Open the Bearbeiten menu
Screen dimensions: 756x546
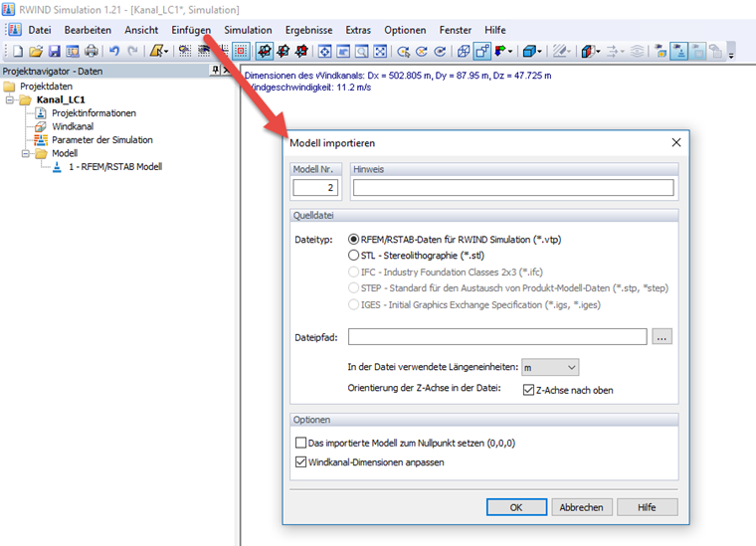(x=88, y=31)
